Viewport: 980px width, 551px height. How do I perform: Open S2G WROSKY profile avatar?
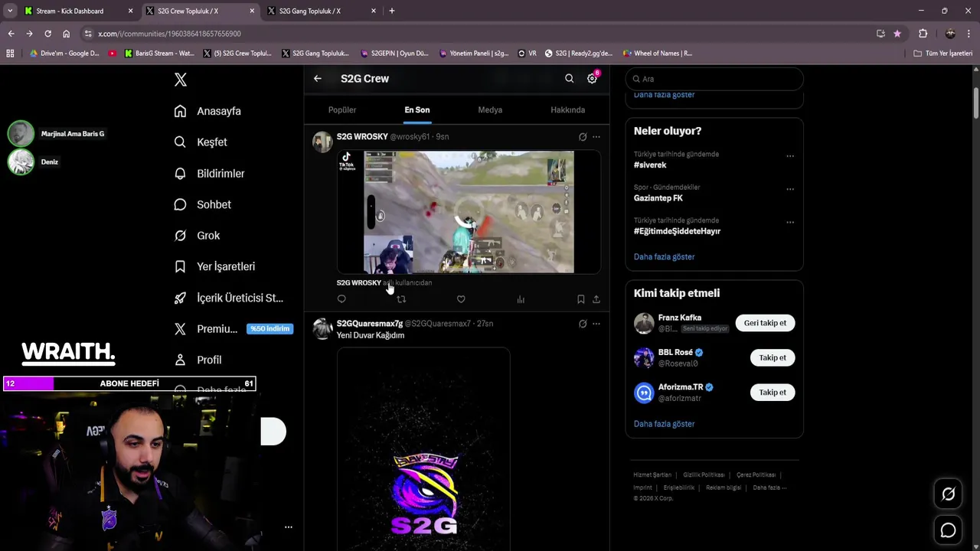tap(322, 142)
